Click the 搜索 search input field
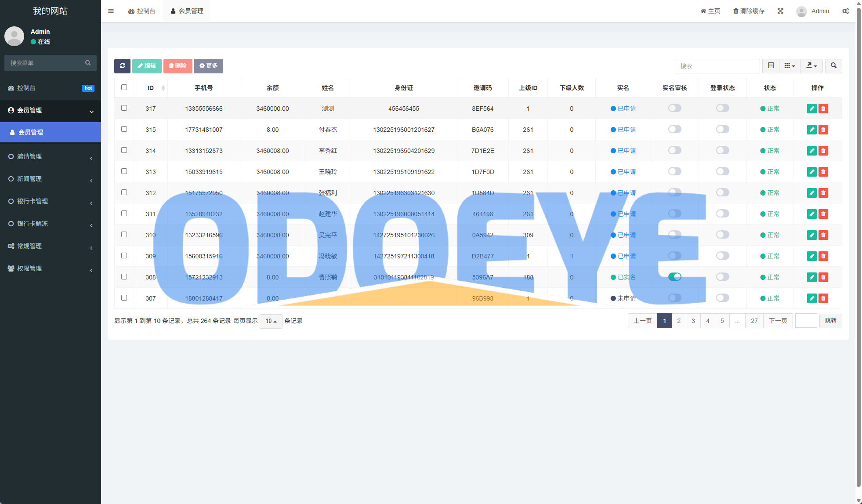 (x=717, y=66)
